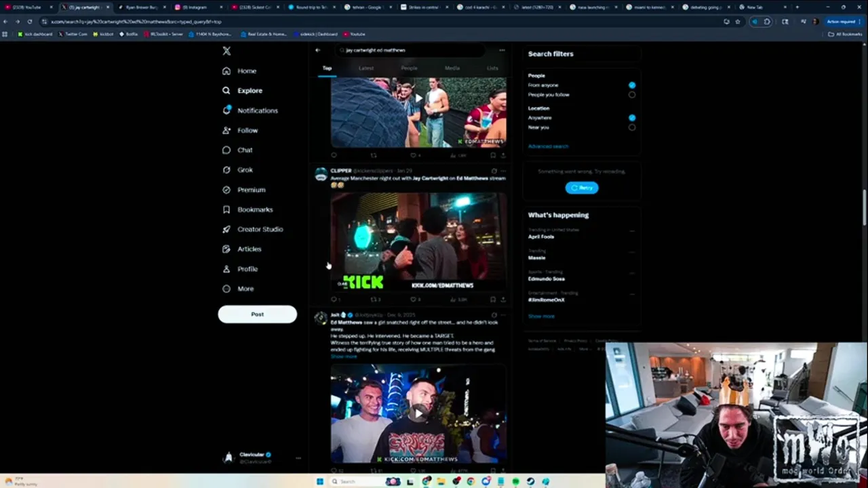Reply to the CLIPPER post
This screenshot has width=868, height=488.
point(334,299)
